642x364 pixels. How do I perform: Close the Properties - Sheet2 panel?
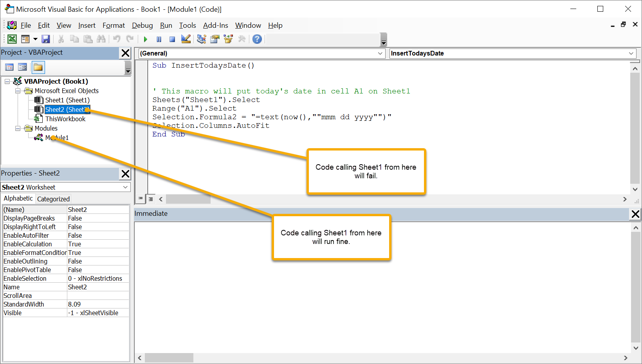point(126,174)
